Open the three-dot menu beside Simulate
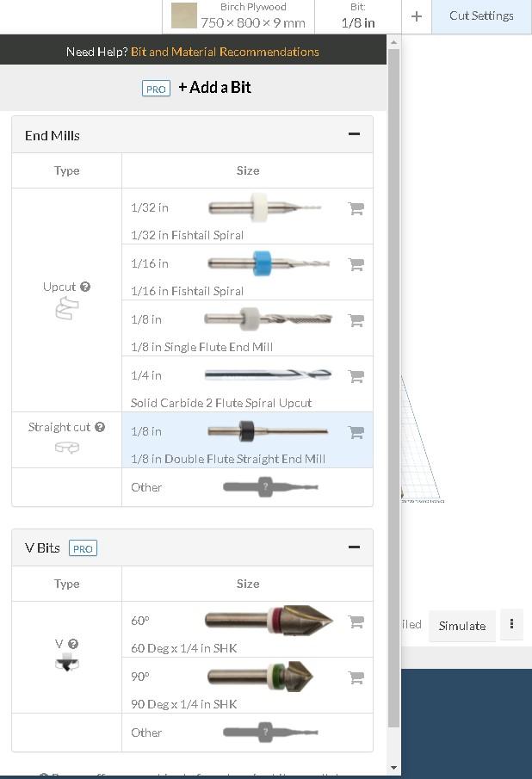This screenshot has height=779, width=532. [x=511, y=625]
